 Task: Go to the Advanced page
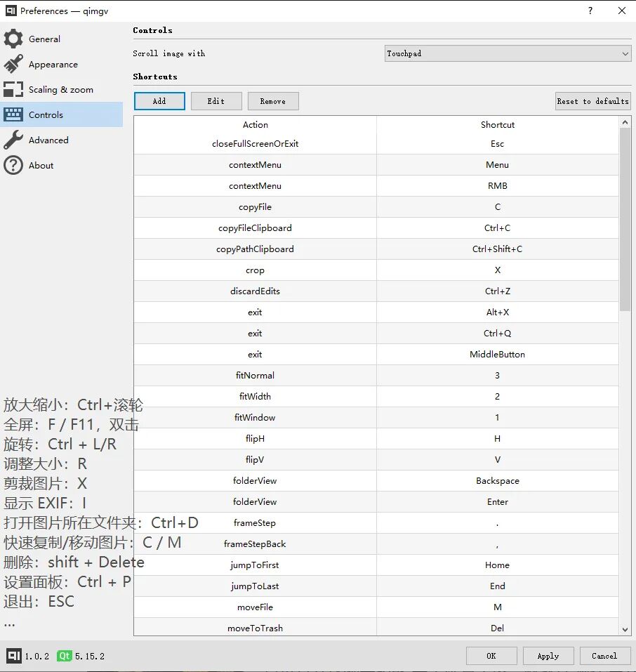pyautogui.click(x=62, y=140)
